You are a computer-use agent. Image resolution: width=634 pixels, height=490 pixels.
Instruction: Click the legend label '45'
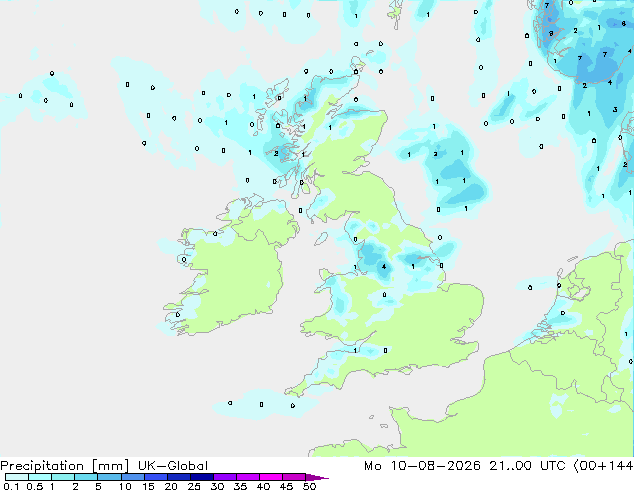click(286, 486)
